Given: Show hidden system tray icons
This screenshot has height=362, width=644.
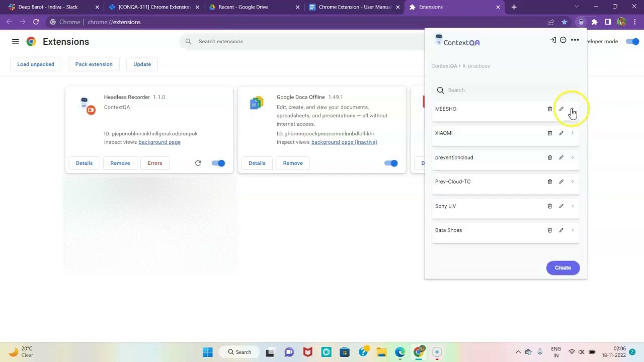Looking at the screenshot, I should coord(518,352).
